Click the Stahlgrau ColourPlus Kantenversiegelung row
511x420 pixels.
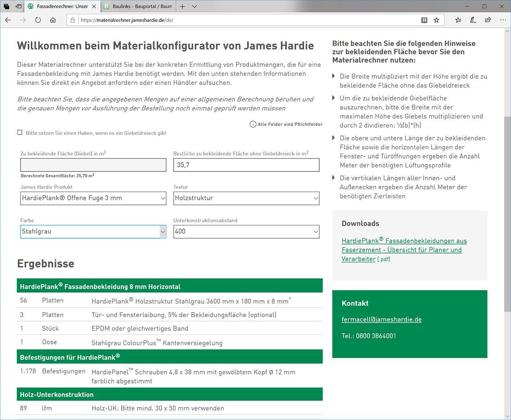coord(170,343)
